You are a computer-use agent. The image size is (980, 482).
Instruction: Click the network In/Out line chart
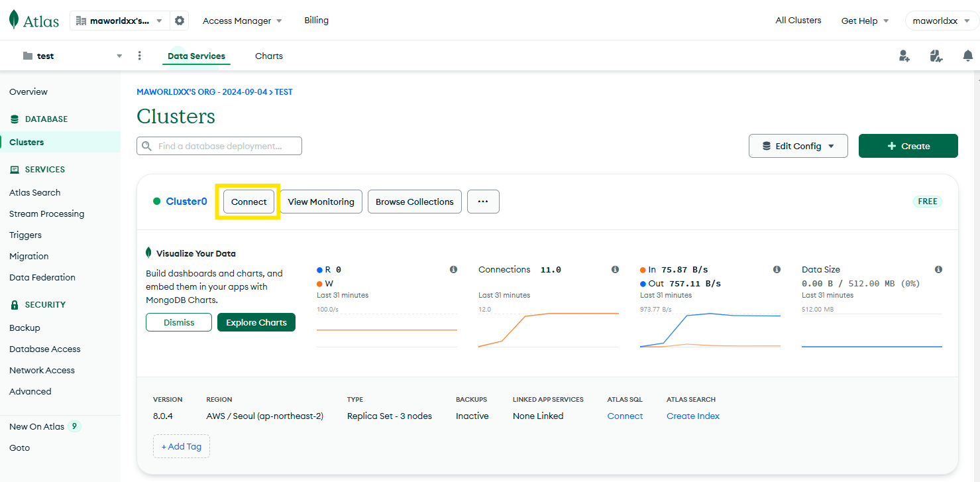[x=710, y=329]
